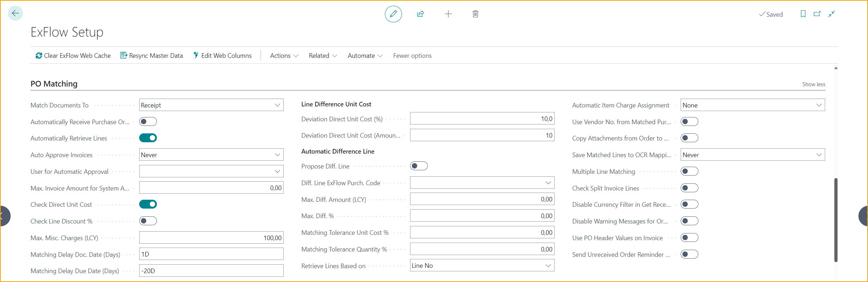
Task: Click Show less in PO Matching
Action: coord(813,84)
